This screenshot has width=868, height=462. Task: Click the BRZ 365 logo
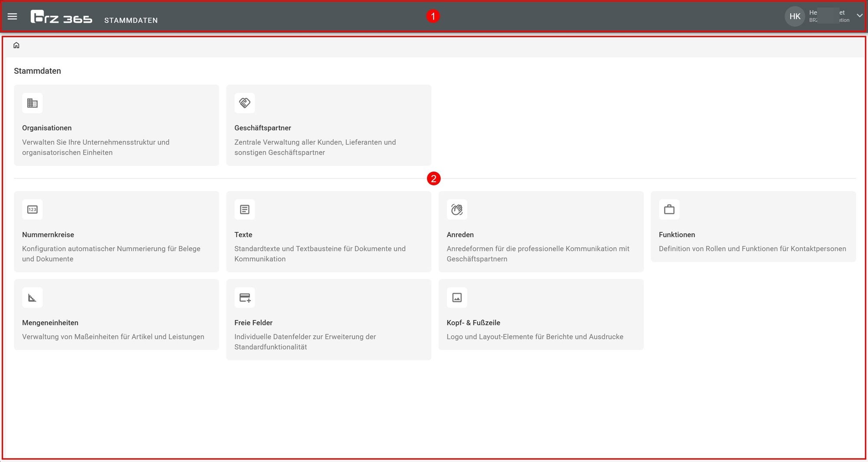pos(61,17)
